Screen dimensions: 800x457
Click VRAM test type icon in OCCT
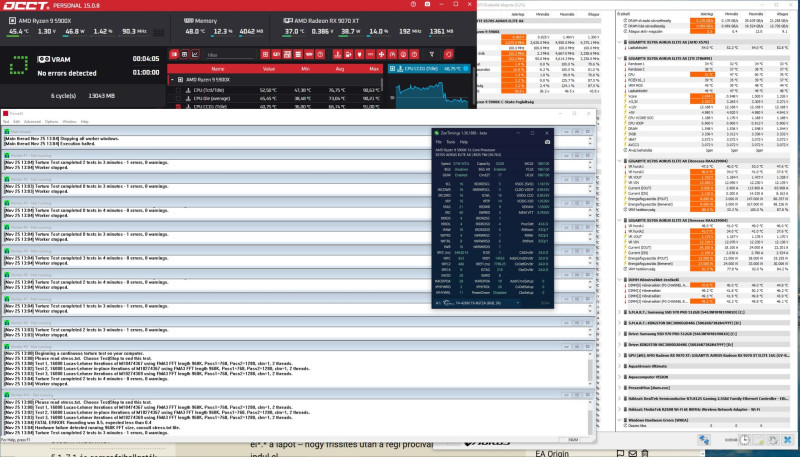pos(44,59)
